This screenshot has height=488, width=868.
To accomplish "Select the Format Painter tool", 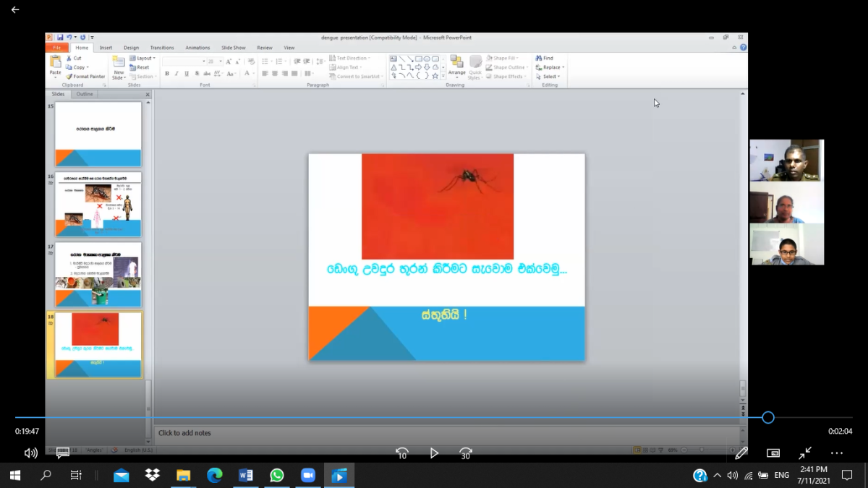I will [x=85, y=76].
